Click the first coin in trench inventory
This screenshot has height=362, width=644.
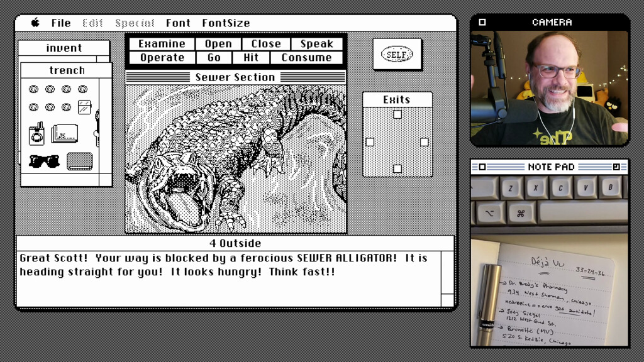pyautogui.click(x=33, y=90)
